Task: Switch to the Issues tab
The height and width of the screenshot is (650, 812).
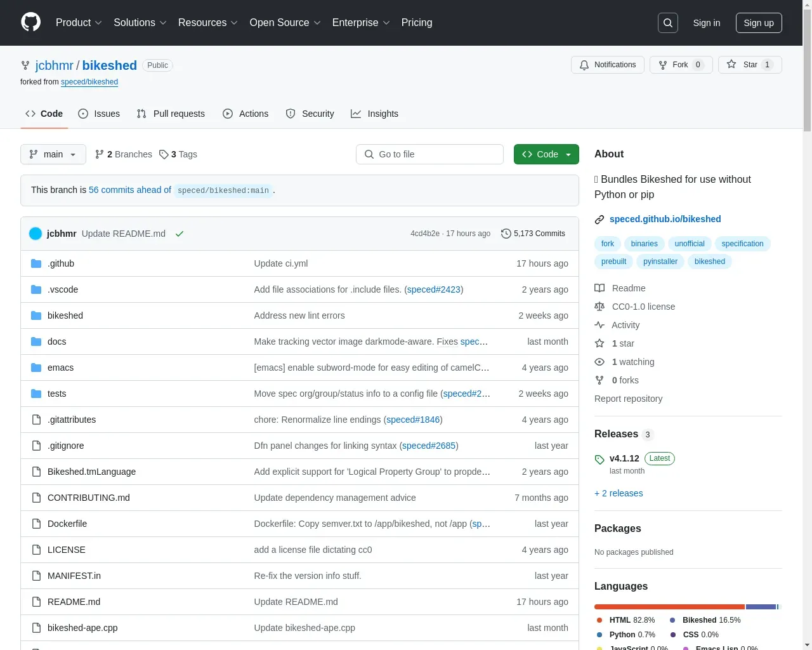Action: tap(99, 114)
